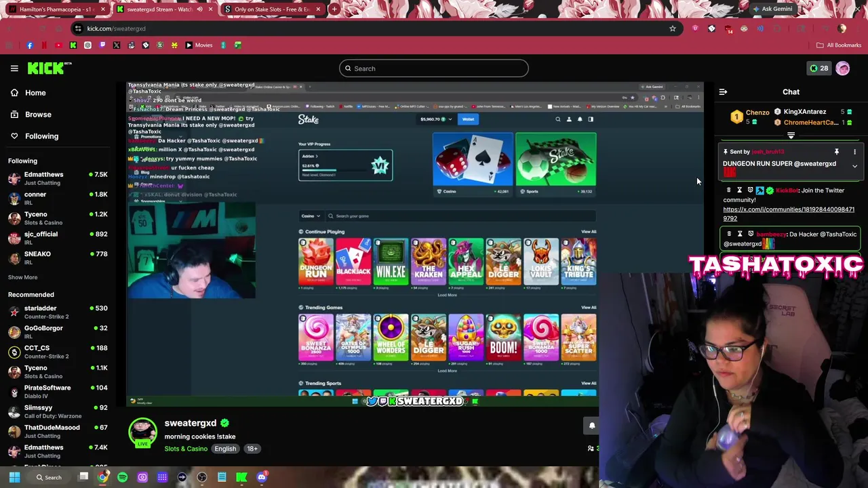
Task: Open the Kick sidebar hamburger menu
Action: [14, 68]
